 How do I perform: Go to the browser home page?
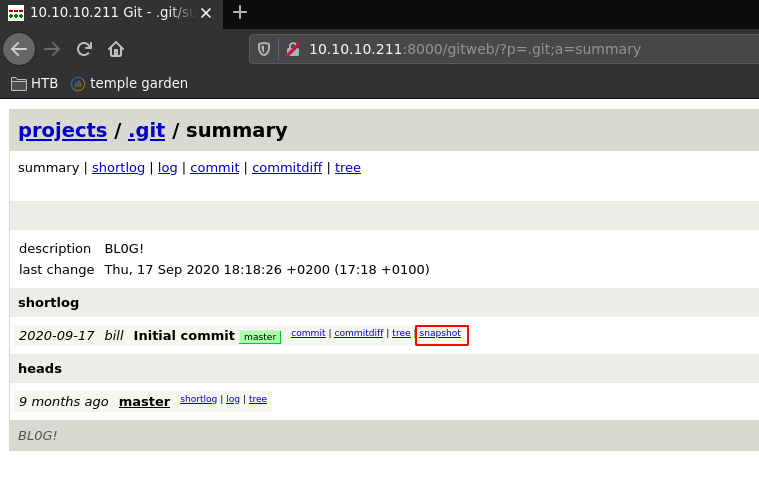(x=116, y=49)
